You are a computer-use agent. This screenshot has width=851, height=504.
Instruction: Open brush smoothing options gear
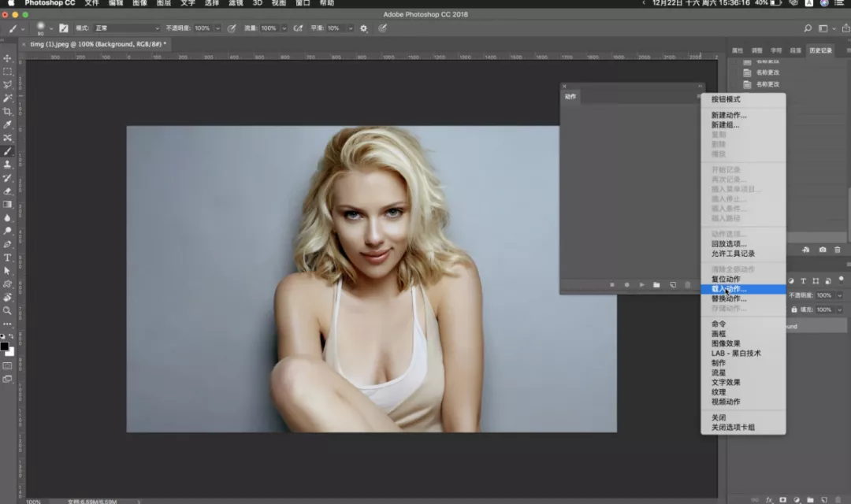click(x=363, y=28)
